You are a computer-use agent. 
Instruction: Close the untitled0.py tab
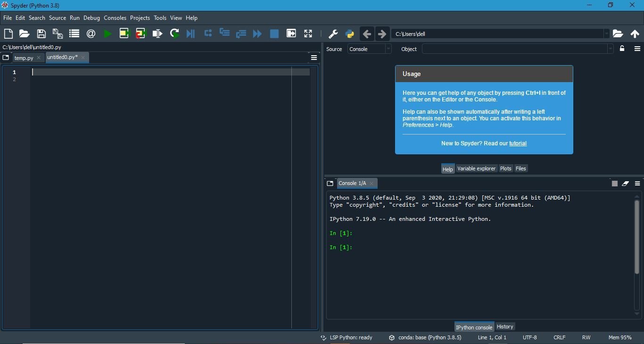click(x=83, y=58)
